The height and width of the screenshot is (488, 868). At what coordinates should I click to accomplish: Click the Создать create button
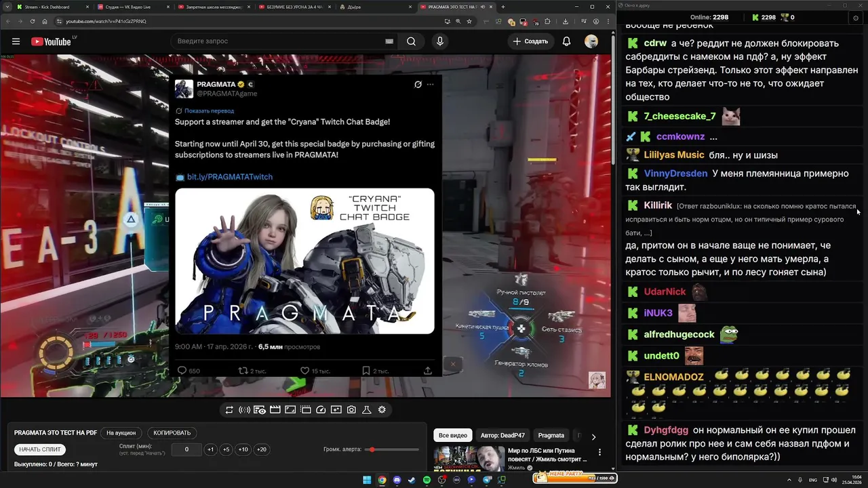tap(530, 41)
